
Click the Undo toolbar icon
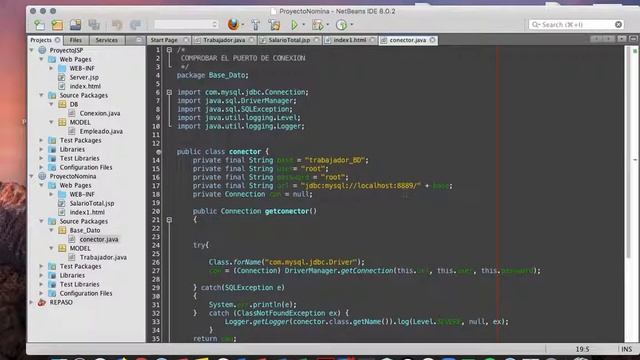point(117,25)
